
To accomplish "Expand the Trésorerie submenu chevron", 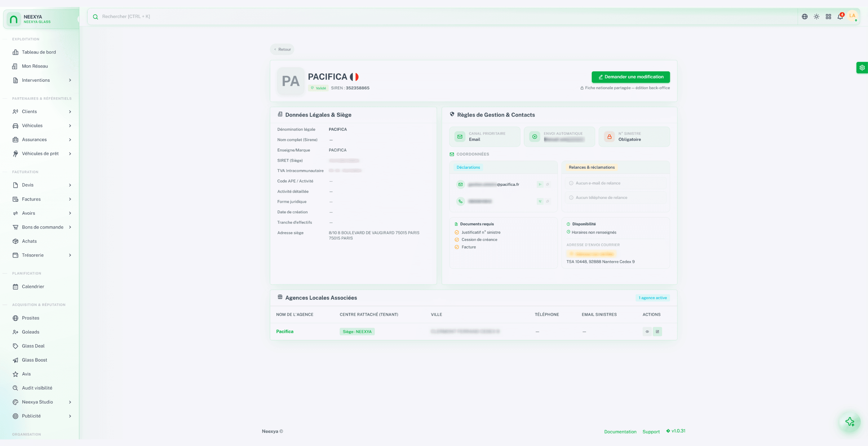I will [70, 255].
